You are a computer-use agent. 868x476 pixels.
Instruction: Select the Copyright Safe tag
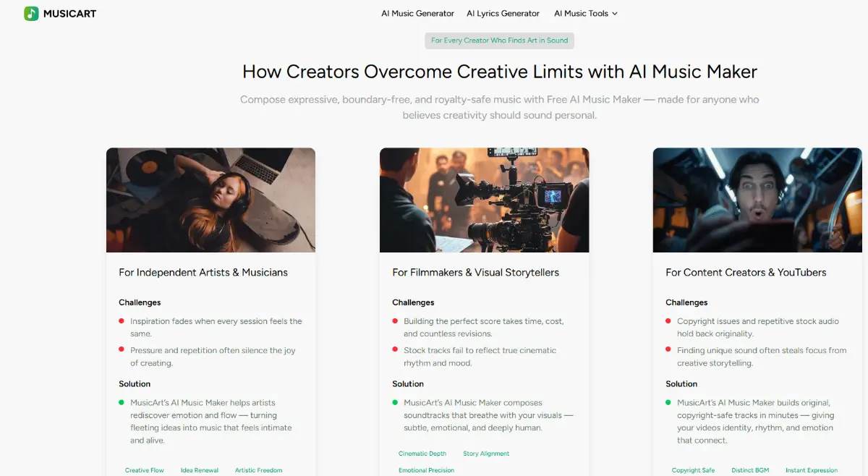coord(693,470)
